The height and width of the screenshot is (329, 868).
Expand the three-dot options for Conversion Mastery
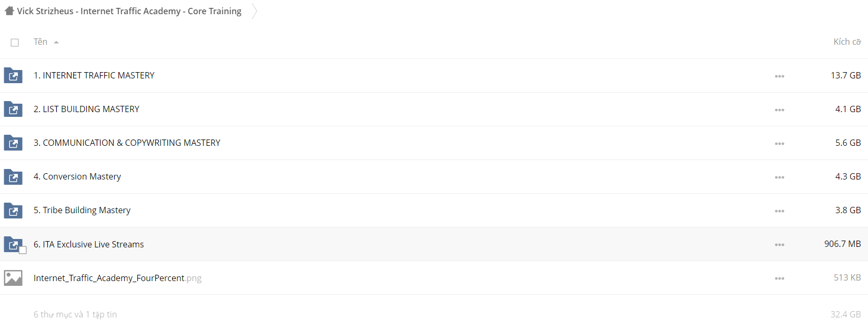[780, 177]
